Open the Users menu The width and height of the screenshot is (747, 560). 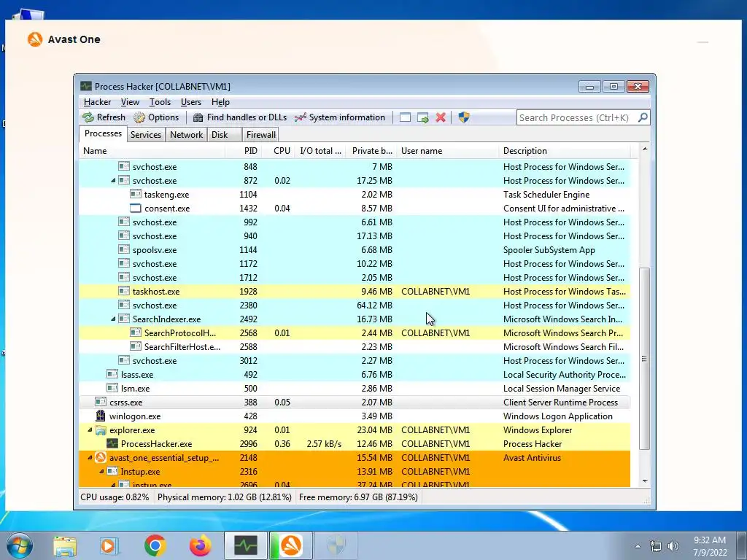click(x=190, y=102)
